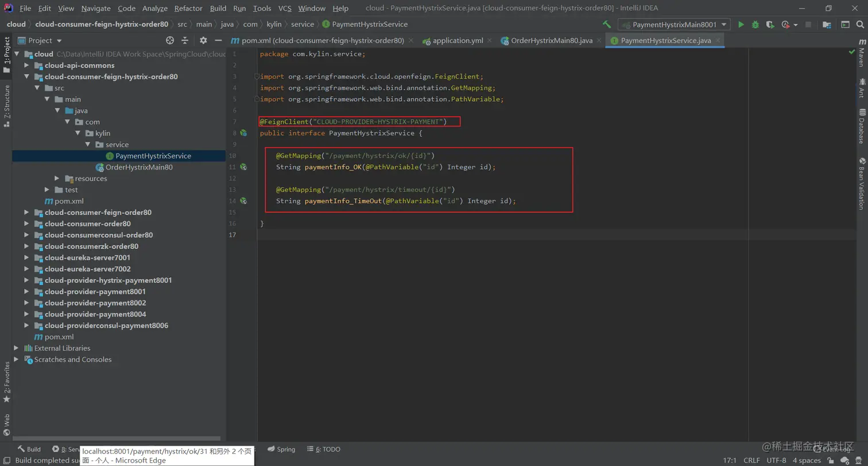Viewport: 868px width, 466px height.
Task: Click the Search Everywhere magnifier icon
Action: pos(861,25)
